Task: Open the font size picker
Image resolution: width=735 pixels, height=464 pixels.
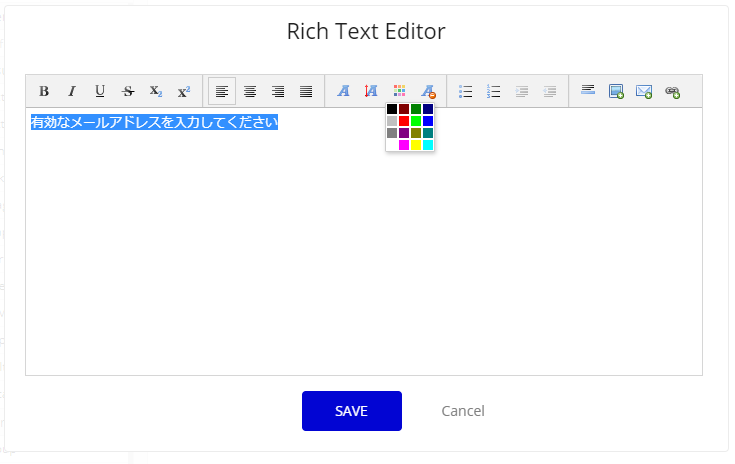Action: pyautogui.click(x=371, y=91)
